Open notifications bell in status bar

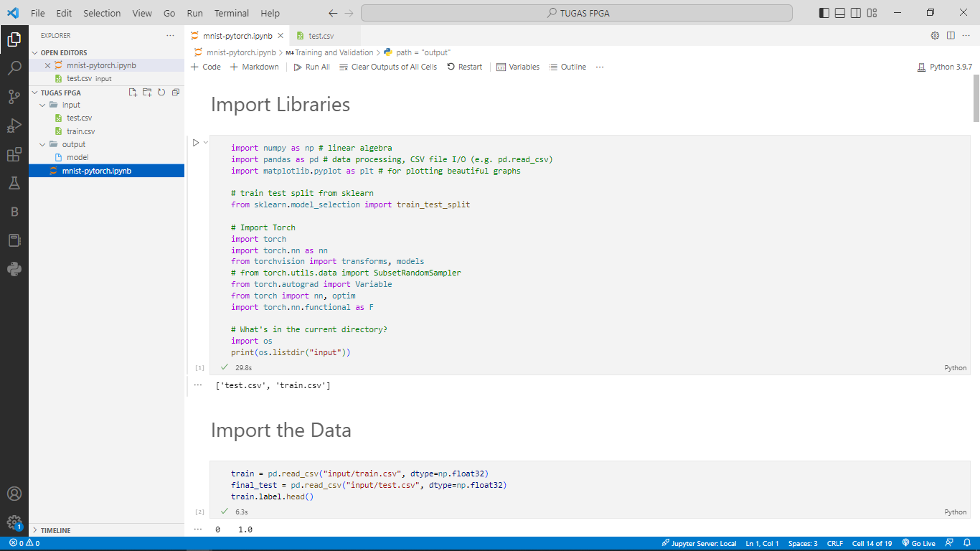966,543
